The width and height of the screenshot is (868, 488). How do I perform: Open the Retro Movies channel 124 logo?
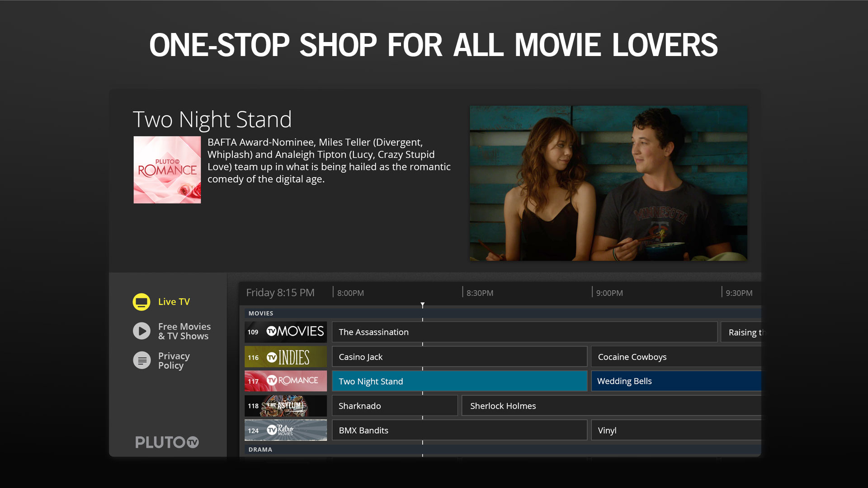point(285,430)
